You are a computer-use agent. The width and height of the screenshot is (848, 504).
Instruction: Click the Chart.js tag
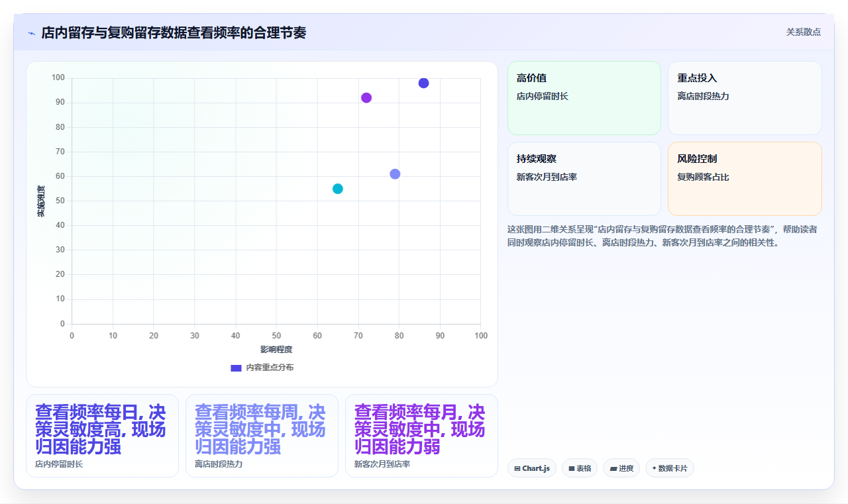[x=532, y=468]
